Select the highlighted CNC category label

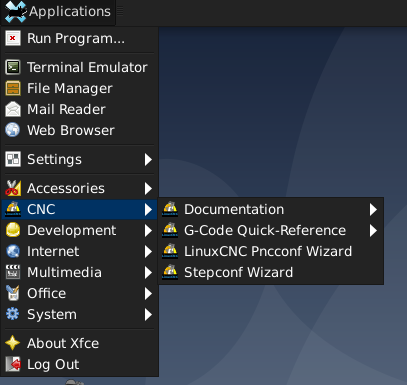41,209
